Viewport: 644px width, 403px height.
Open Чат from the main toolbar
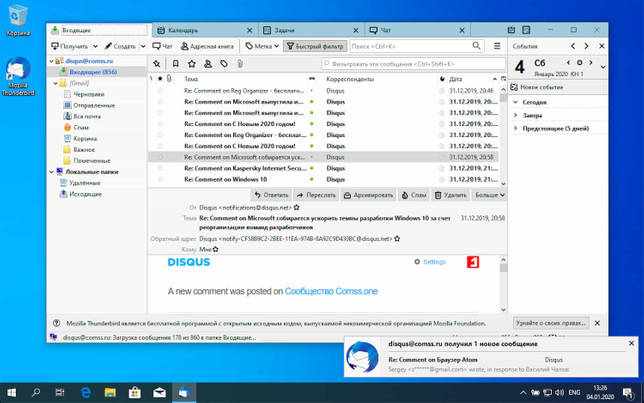tap(162, 46)
